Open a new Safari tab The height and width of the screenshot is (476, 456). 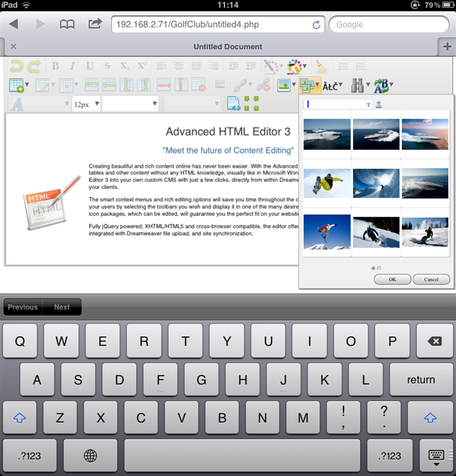[447, 47]
